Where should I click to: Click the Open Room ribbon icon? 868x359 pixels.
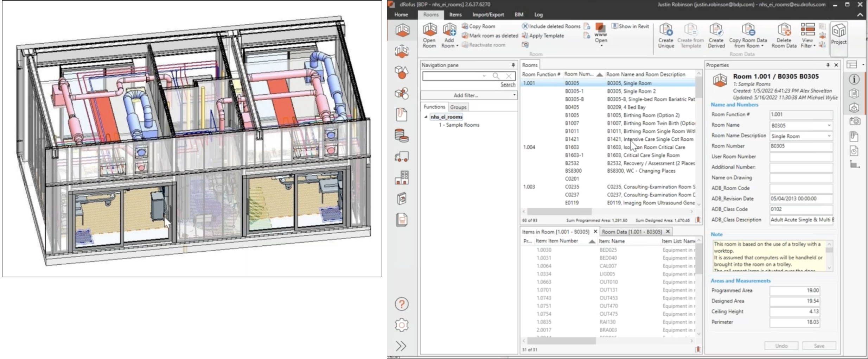click(x=429, y=35)
